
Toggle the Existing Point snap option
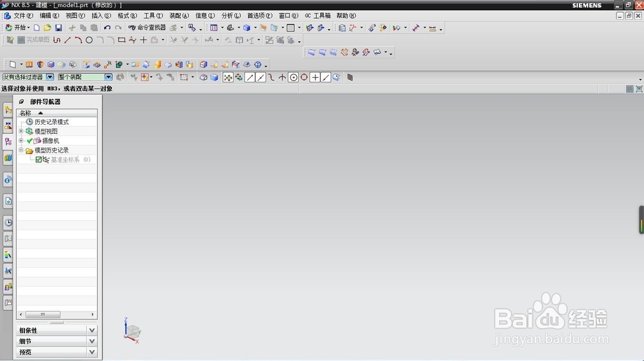click(315, 77)
